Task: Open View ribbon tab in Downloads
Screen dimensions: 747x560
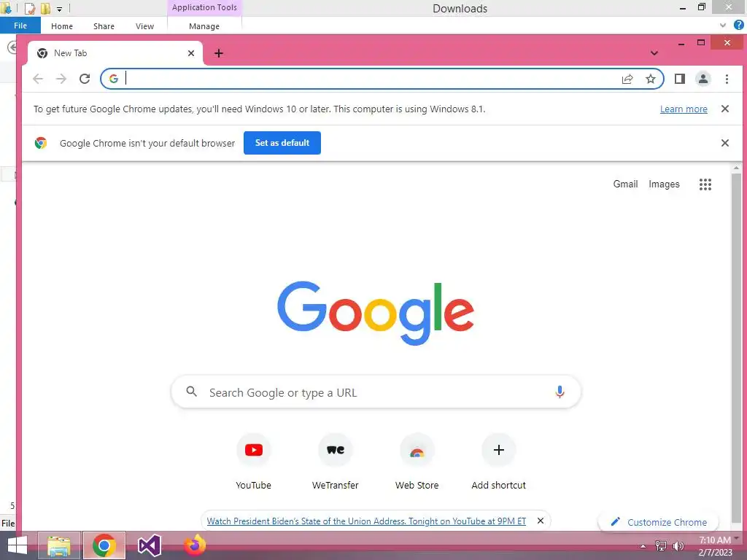Action: (144, 26)
